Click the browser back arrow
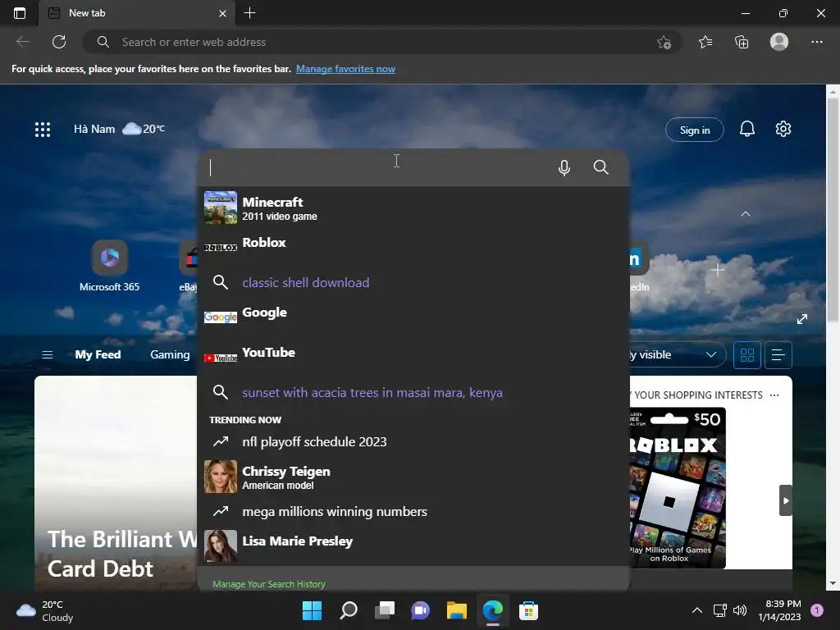This screenshot has width=840, height=630. 22,42
